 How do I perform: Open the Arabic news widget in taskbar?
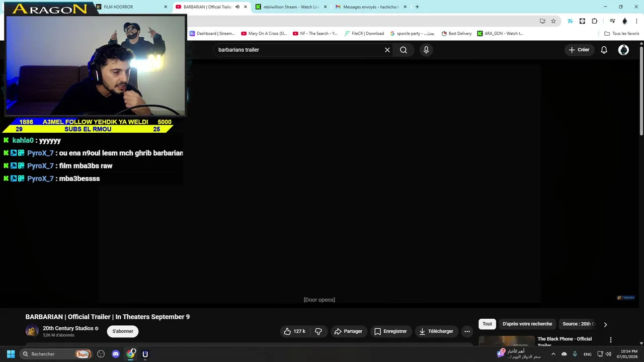click(x=519, y=354)
